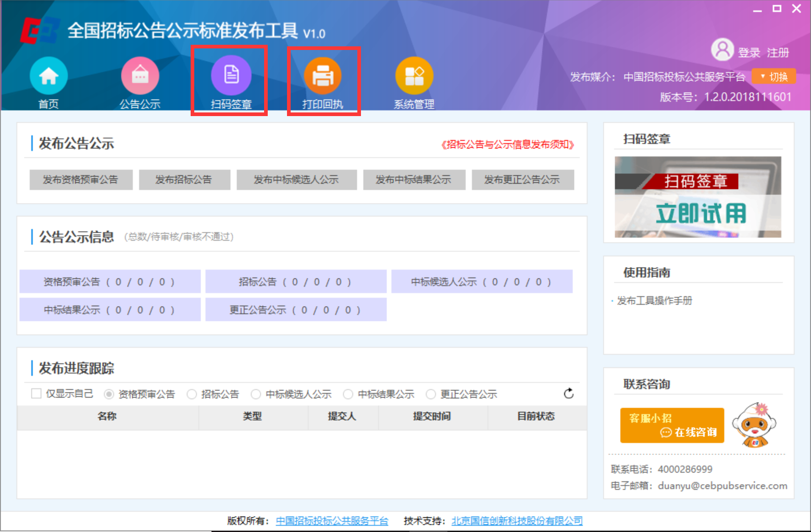The height and width of the screenshot is (532, 811).
Task: Open the 《招标公告与公示信息发布须知》 link
Action: pos(508,145)
